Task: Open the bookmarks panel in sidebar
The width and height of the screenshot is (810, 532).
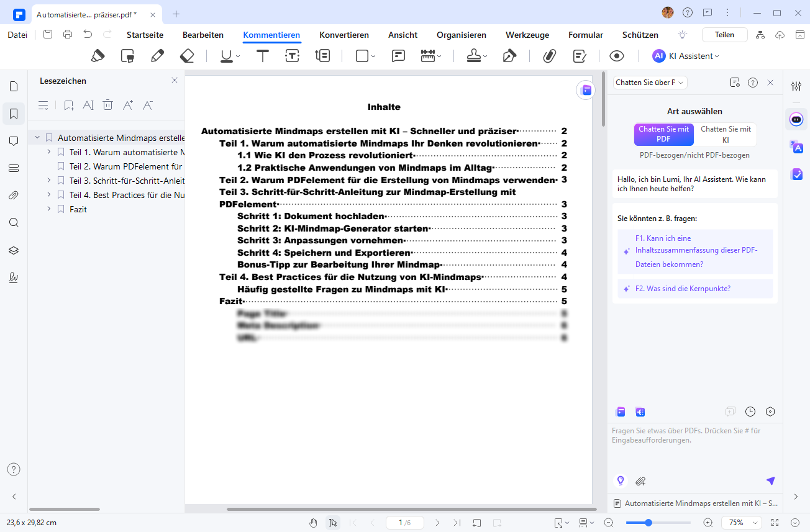Action: point(14,114)
